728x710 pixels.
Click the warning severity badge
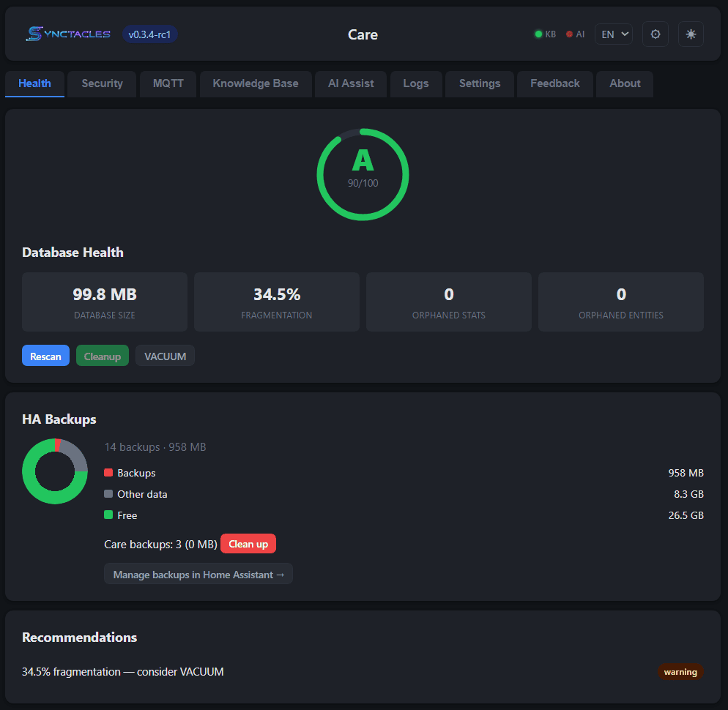(x=680, y=672)
